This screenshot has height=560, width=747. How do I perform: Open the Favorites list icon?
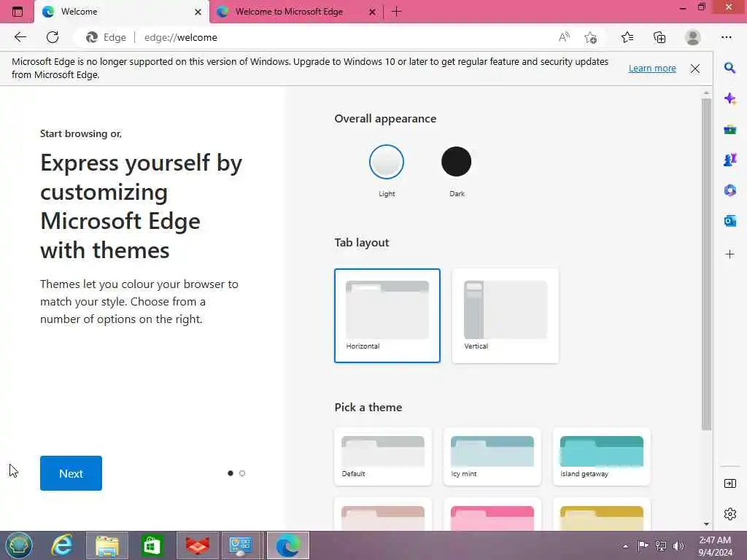[x=627, y=37]
